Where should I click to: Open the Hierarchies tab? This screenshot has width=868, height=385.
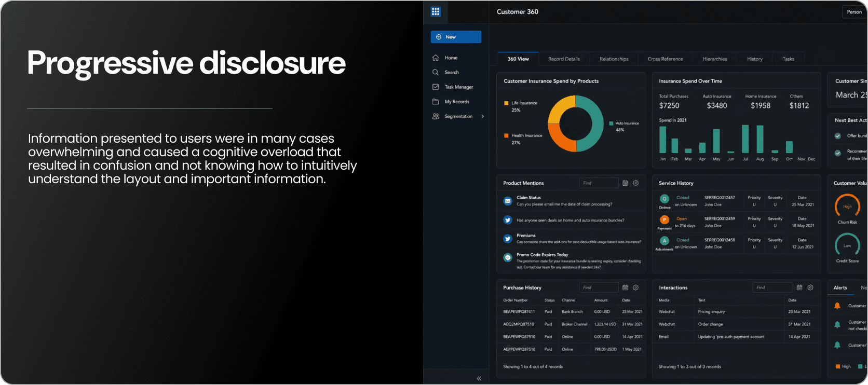pos(715,59)
